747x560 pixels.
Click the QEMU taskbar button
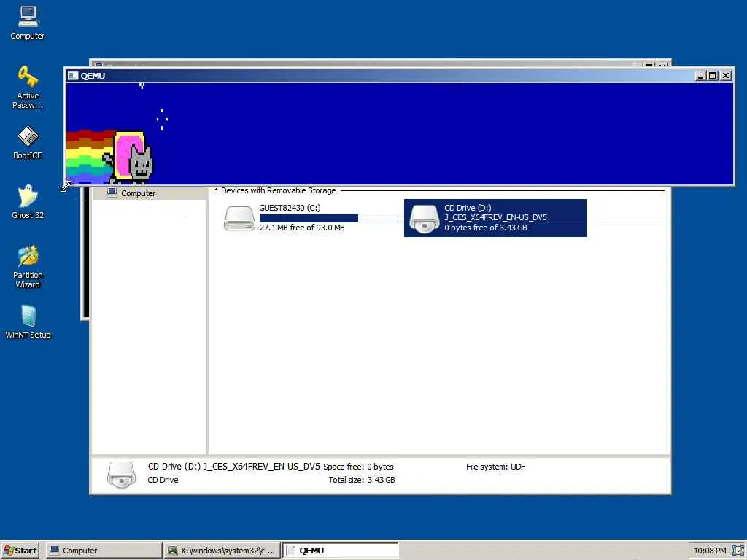point(340,551)
